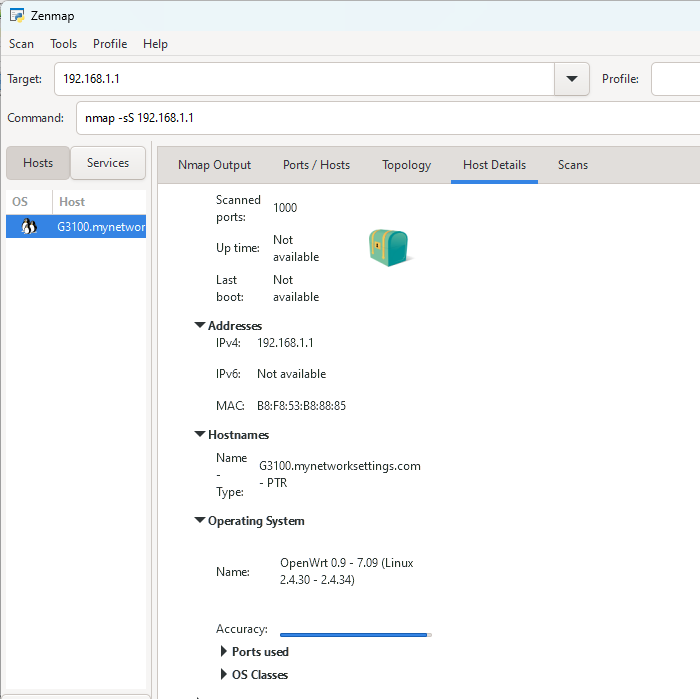
Task: Sort host list by the Host column header
Action: click(100, 202)
